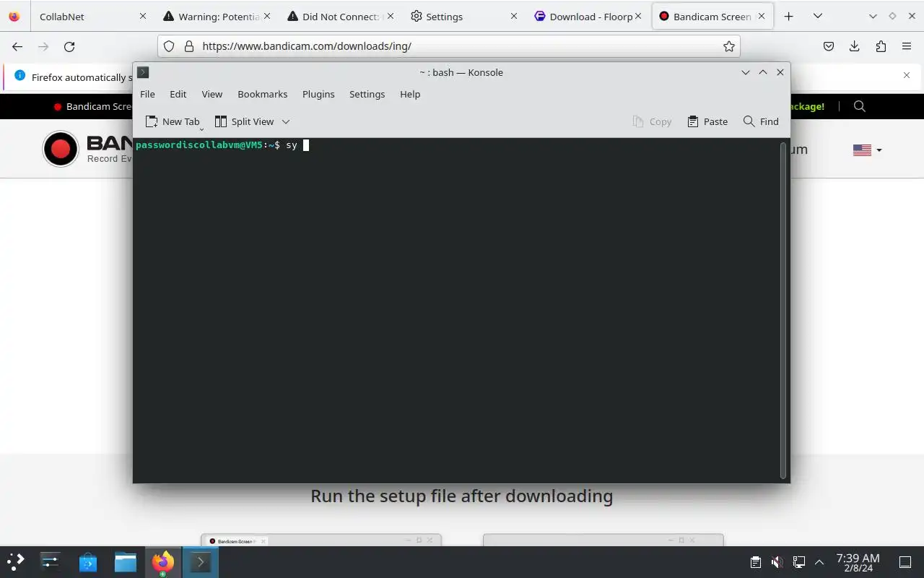This screenshot has width=924, height=578.
Task: Click the Bandicam page search icon
Action: click(x=859, y=106)
